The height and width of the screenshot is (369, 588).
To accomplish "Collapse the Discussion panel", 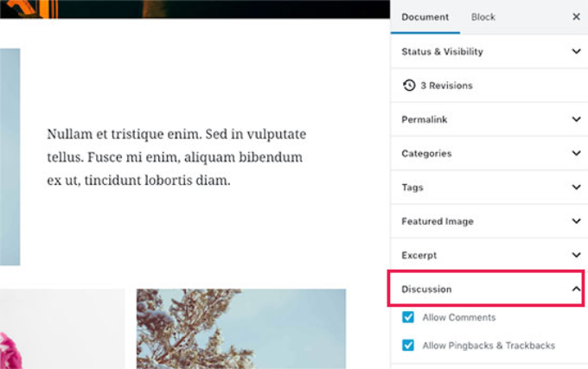I will click(x=576, y=289).
